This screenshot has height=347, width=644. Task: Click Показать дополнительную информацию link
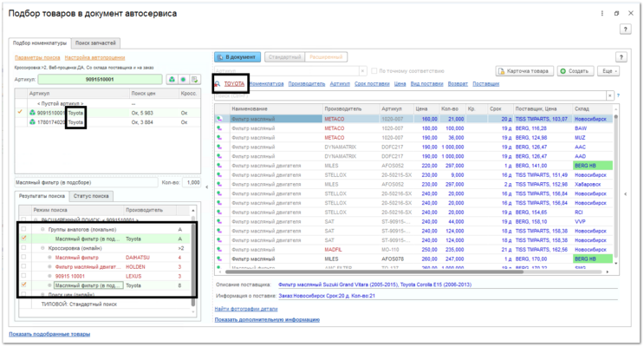pyautogui.click(x=267, y=319)
